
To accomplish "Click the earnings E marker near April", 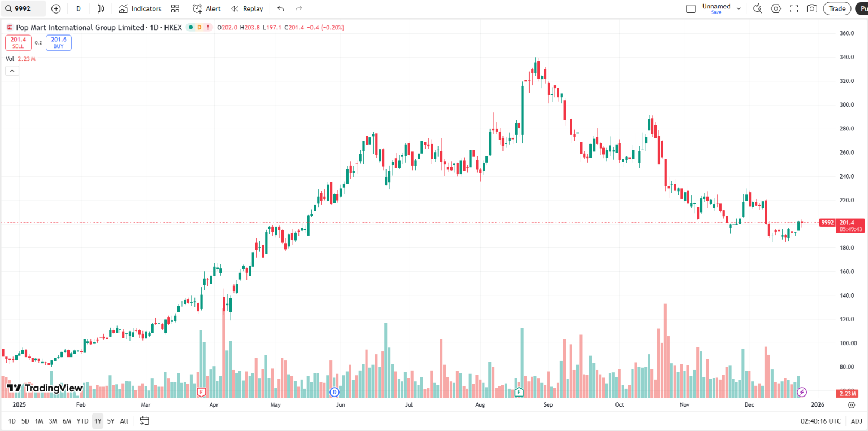I will point(201,391).
